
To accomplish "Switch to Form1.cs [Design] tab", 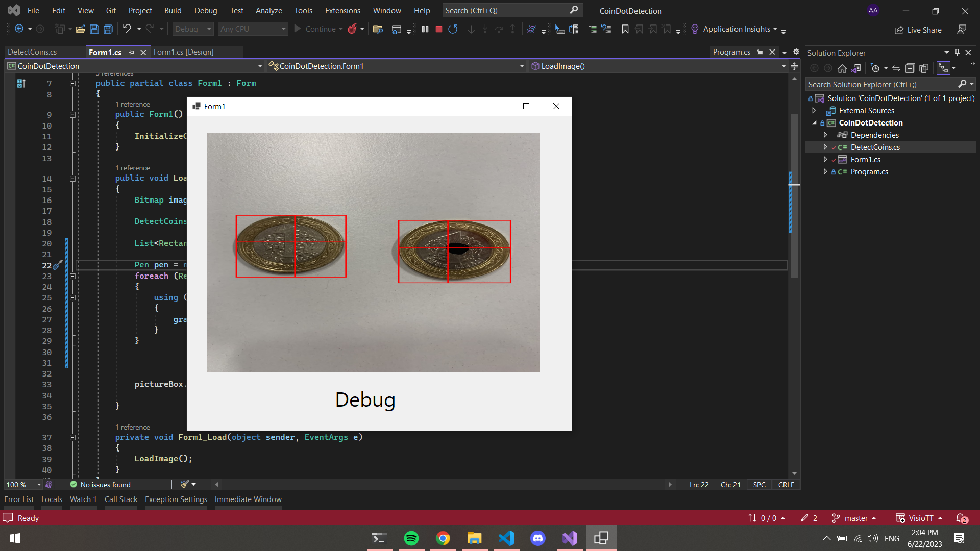I will [x=183, y=52].
